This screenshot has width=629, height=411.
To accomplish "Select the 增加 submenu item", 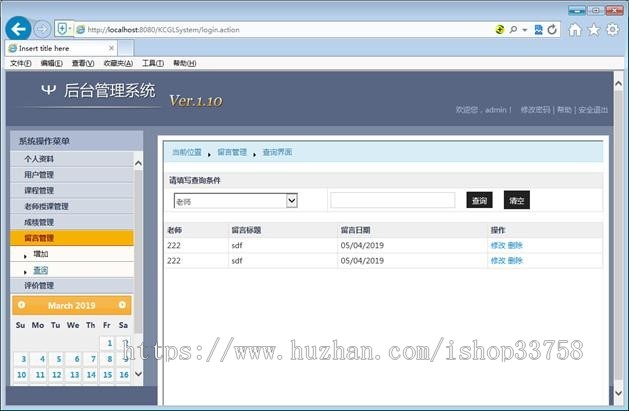I will tap(41, 254).
